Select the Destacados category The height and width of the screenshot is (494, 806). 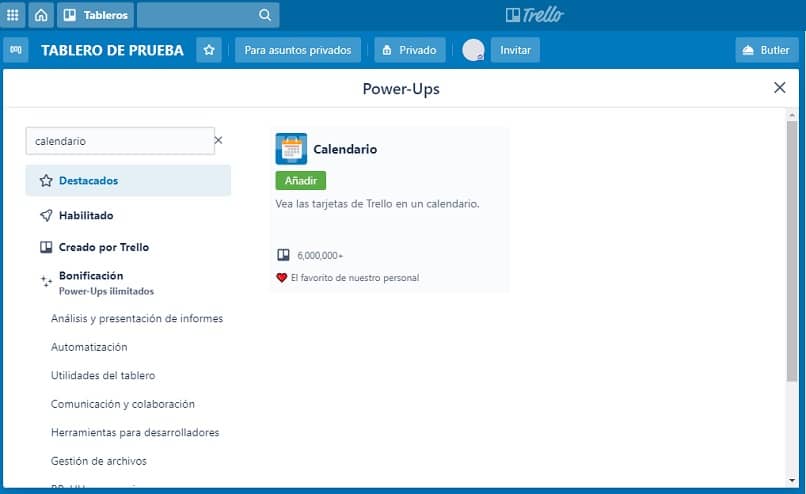click(x=128, y=180)
